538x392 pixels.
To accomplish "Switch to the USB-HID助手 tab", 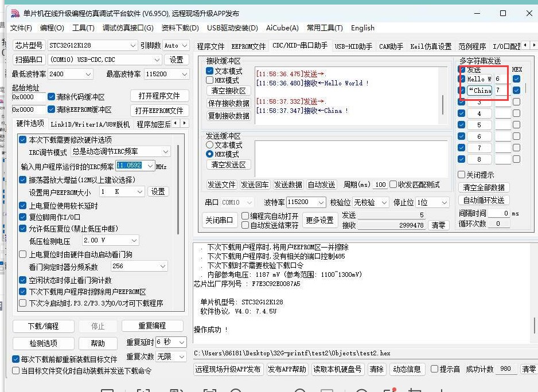I will 353,46.
